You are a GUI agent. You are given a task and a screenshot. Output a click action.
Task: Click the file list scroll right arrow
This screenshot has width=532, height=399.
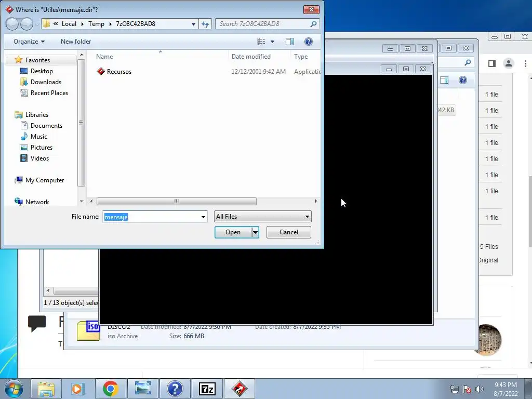tap(316, 201)
